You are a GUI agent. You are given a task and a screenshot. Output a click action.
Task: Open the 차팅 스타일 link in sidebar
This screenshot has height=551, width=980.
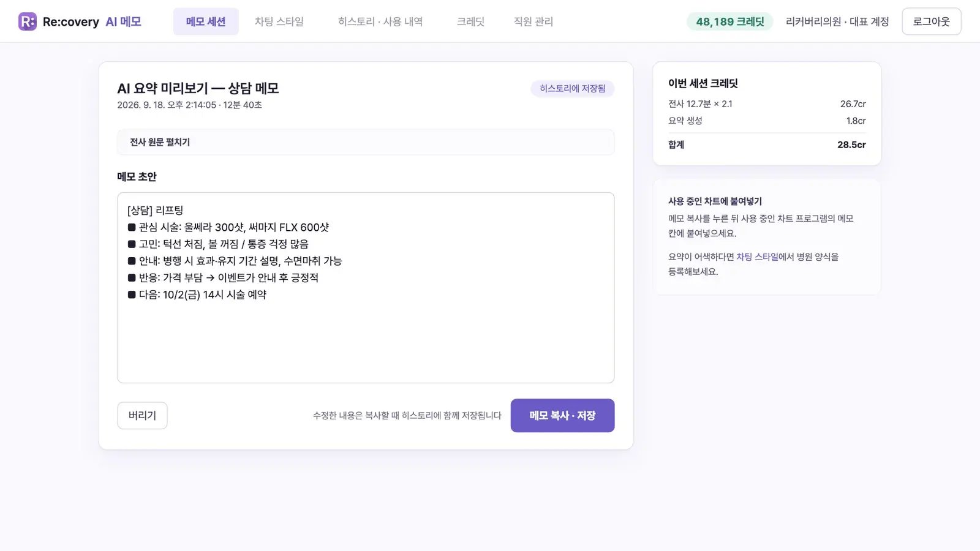pyautogui.click(x=757, y=257)
